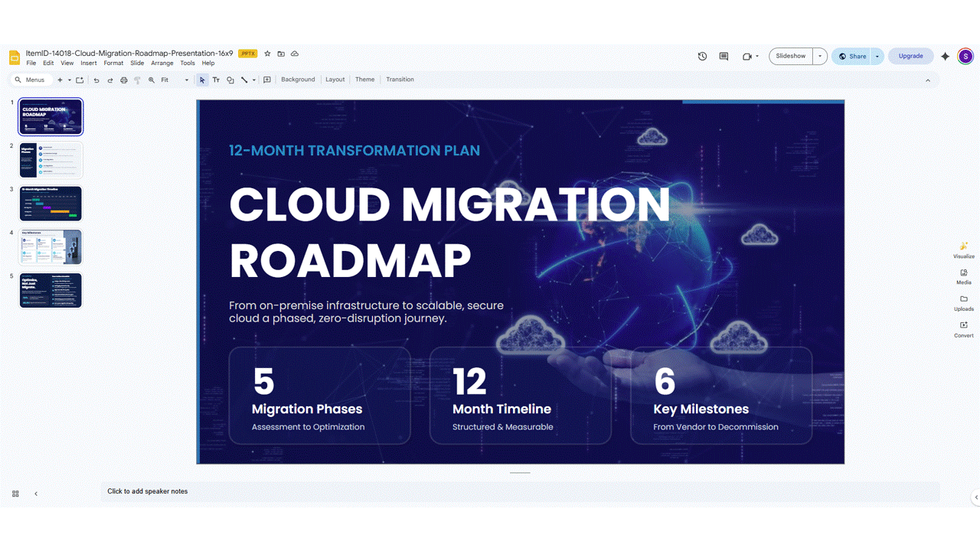Open the account avatar S

pos(965,56)
